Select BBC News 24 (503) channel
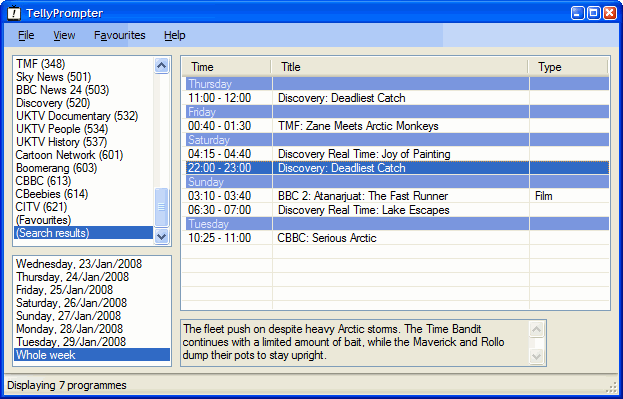The width and height of the screenshot is (623, 399). pyautogui.click(x=83, y=90)
